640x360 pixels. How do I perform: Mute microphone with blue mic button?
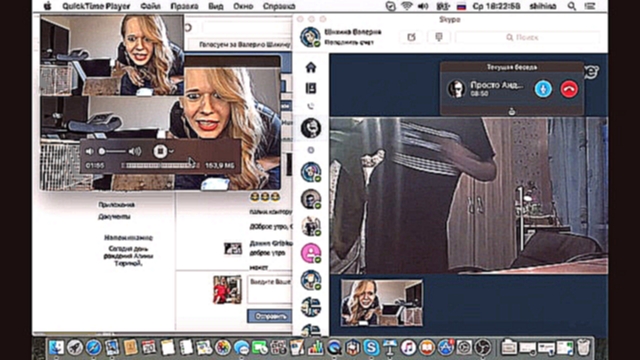click(543, 89)
